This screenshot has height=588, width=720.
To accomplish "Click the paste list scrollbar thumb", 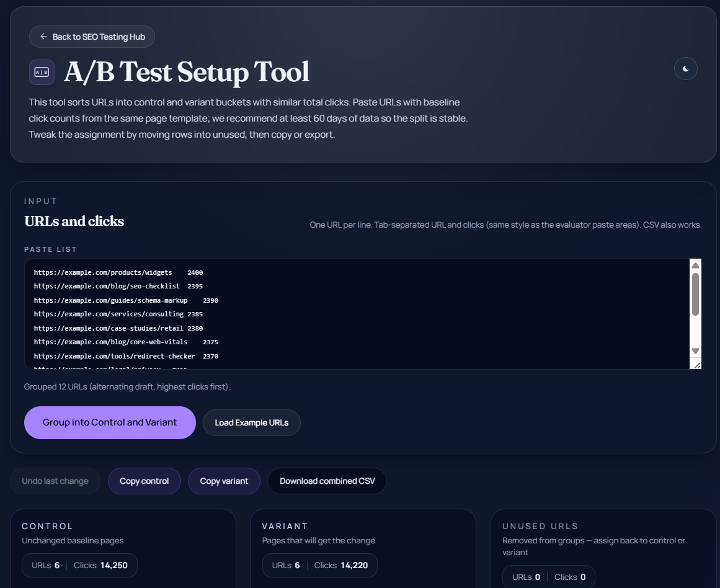I will (x=695, y=295).
